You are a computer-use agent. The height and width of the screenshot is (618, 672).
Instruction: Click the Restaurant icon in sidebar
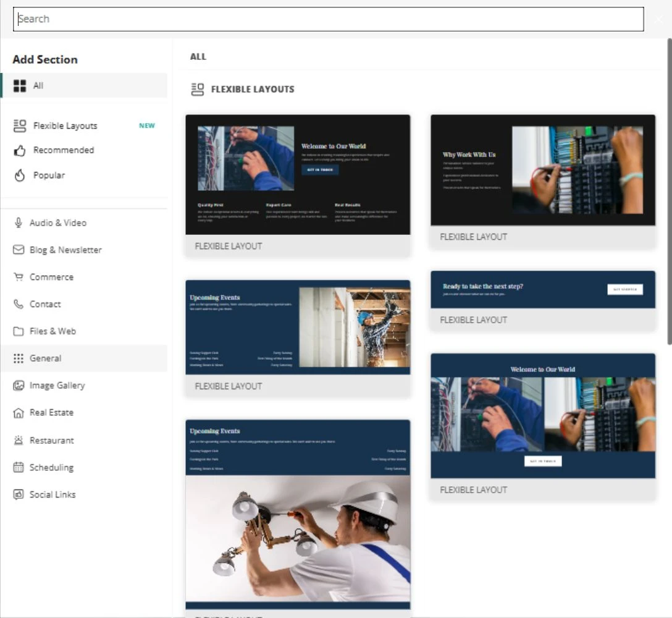click(19, 440)
